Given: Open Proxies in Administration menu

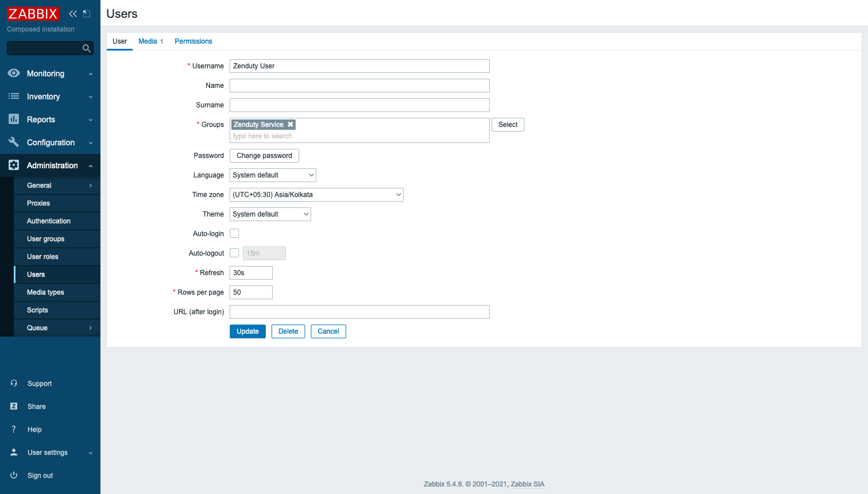Looking at the screenshot, I should (x=57, y=203).
